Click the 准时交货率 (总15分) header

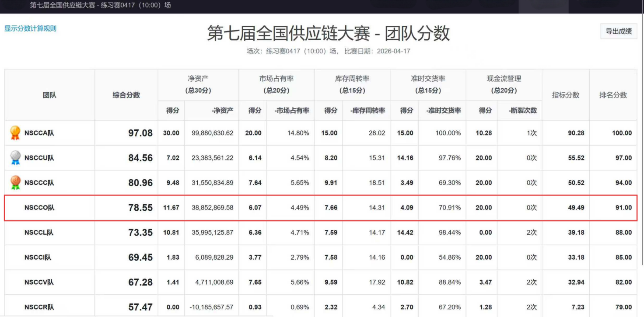(x=428, y=84)
